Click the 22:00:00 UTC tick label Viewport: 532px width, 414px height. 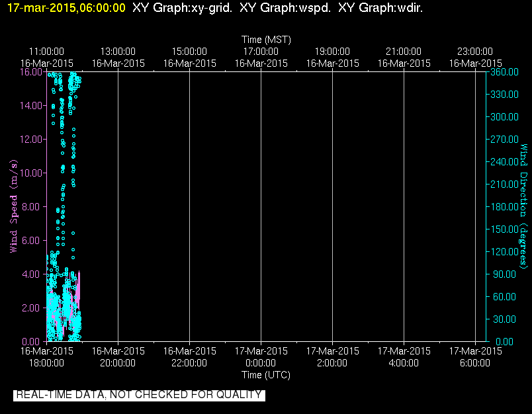pyautogui.click(x=189, y=363)
